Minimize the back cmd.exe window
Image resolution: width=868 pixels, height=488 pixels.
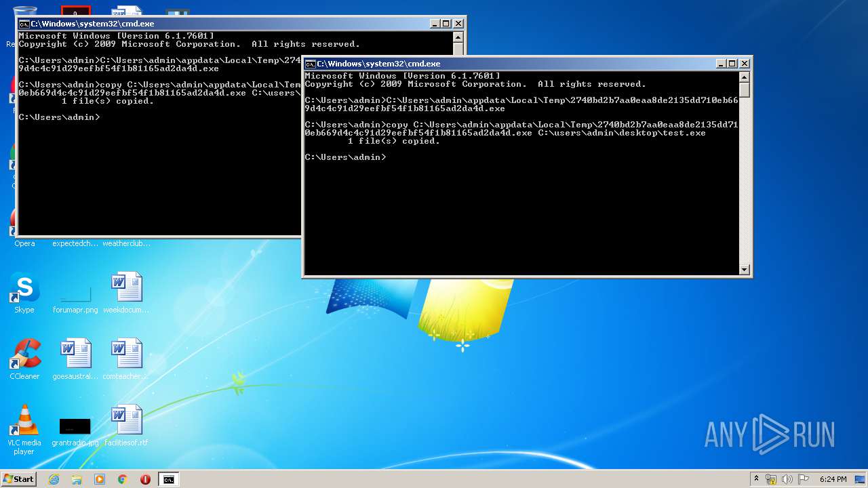tap(435, 24)
